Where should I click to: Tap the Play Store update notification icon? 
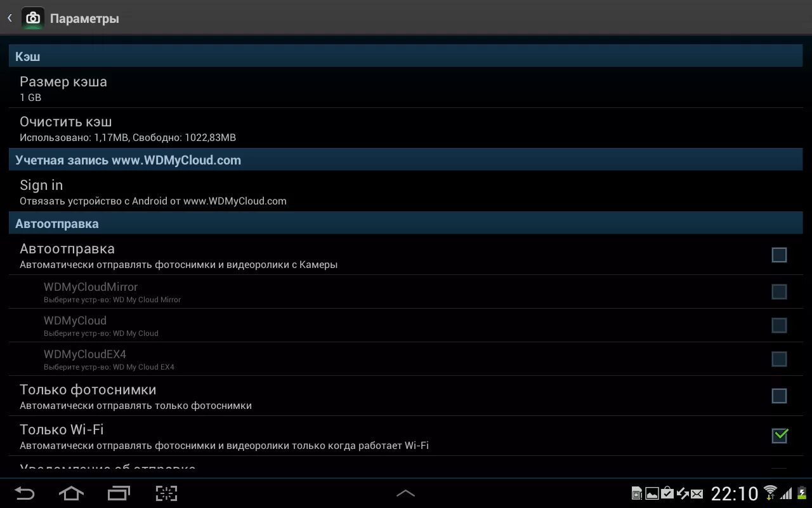pos(667,493)
